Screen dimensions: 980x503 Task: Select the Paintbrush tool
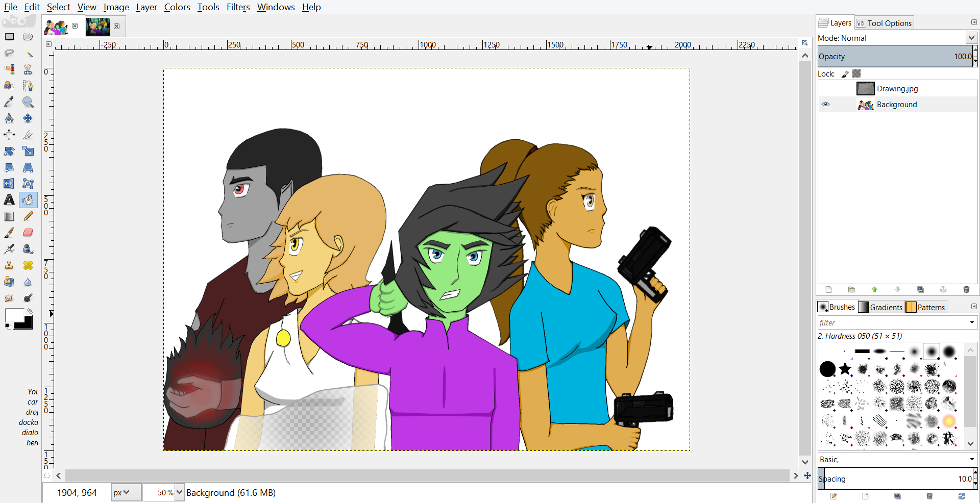[9, 233]
